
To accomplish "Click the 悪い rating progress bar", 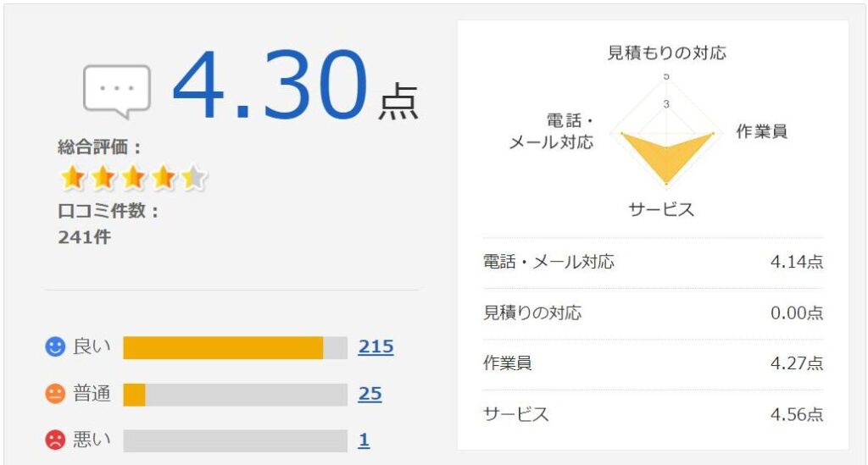I will coord(236,440).
